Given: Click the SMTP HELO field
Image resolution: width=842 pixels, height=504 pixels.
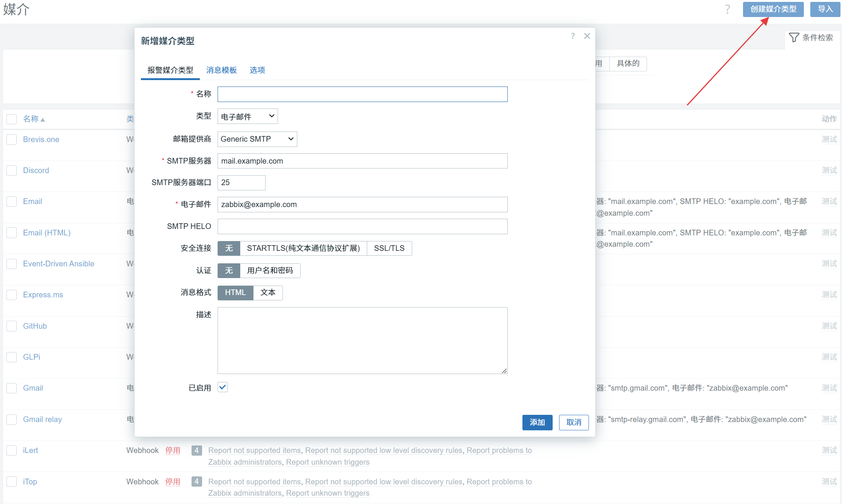Looking at the screenshot, I should [363, 226].
